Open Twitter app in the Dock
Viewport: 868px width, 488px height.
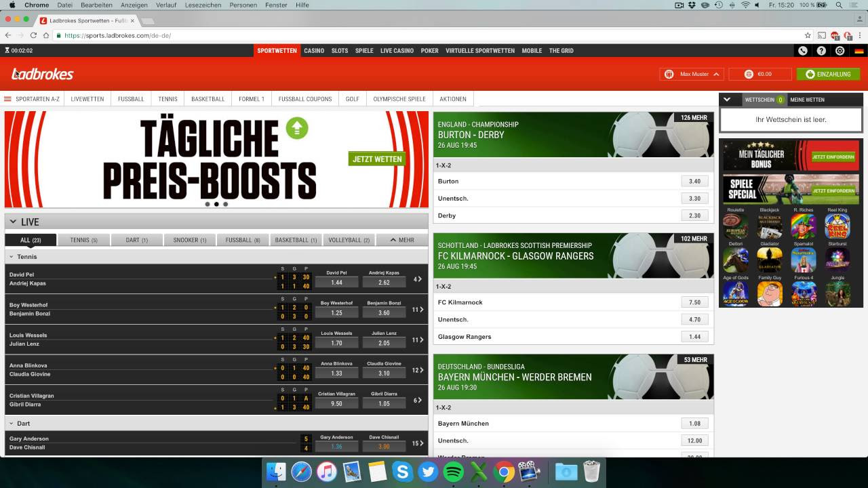point(428,472)
